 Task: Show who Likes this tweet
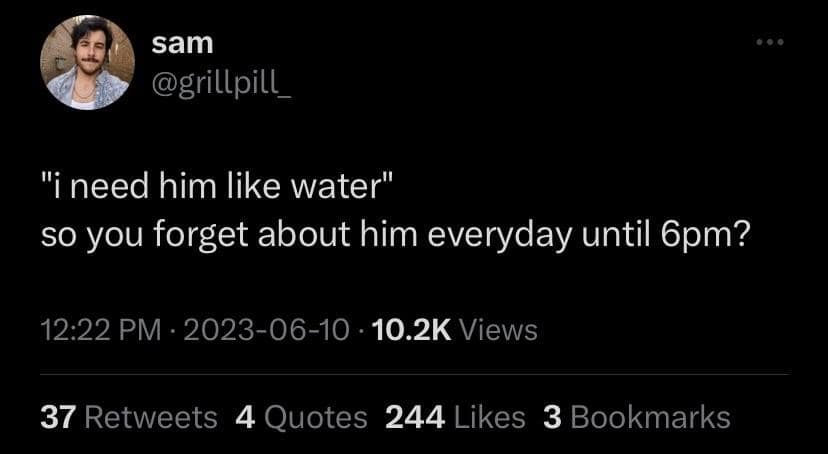[x=490, y=416]
